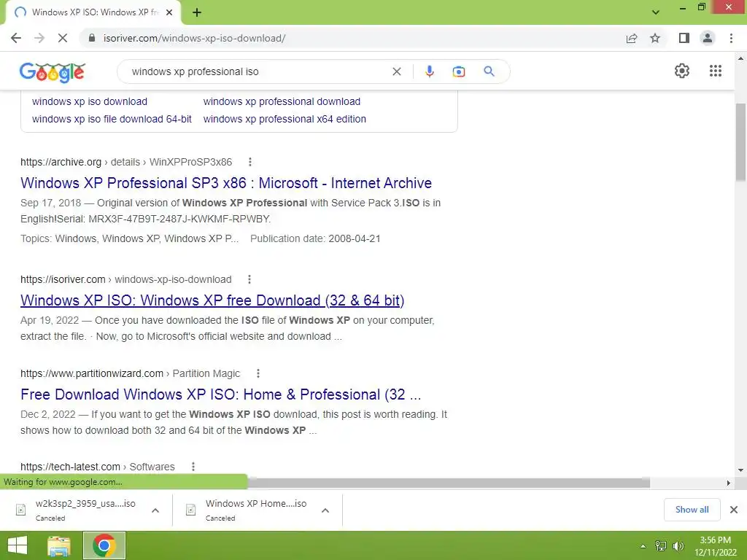Open tab search dropdown arrow
Image resolution: width=747 pixels, height=560 pixels.
pyautogui.click(x=656, y=12)
